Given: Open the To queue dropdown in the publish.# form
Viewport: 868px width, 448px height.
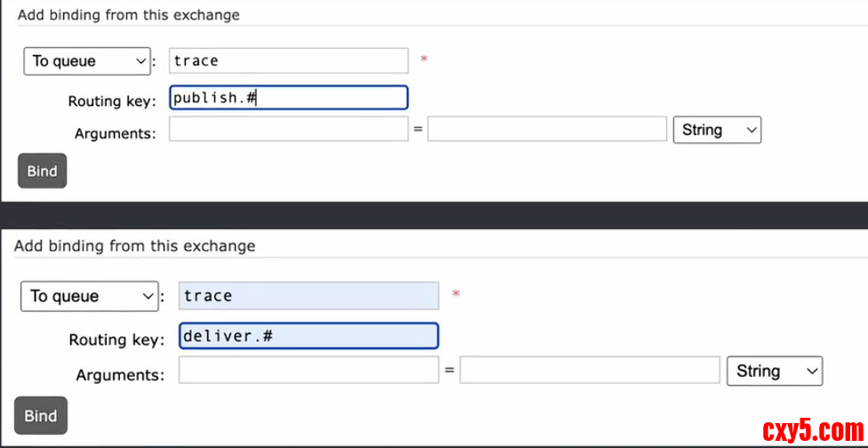Looking at the screenshot, I should click(x=86, y=61).
